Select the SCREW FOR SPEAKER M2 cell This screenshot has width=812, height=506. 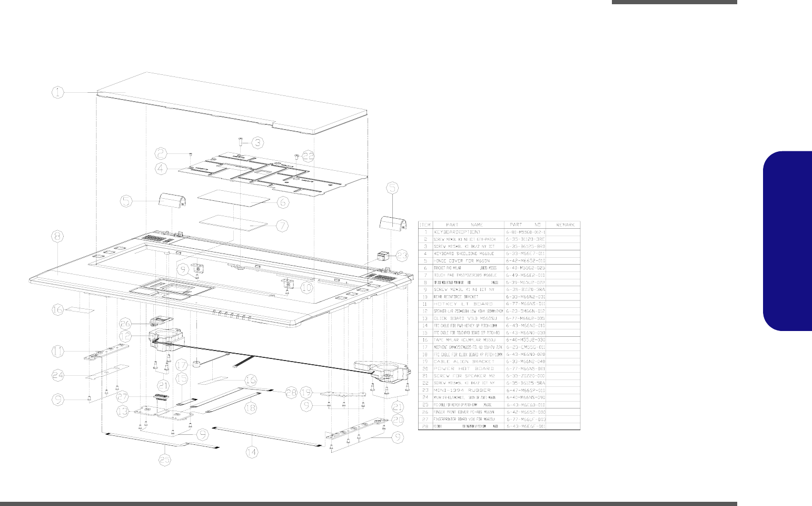coord(468,376)
